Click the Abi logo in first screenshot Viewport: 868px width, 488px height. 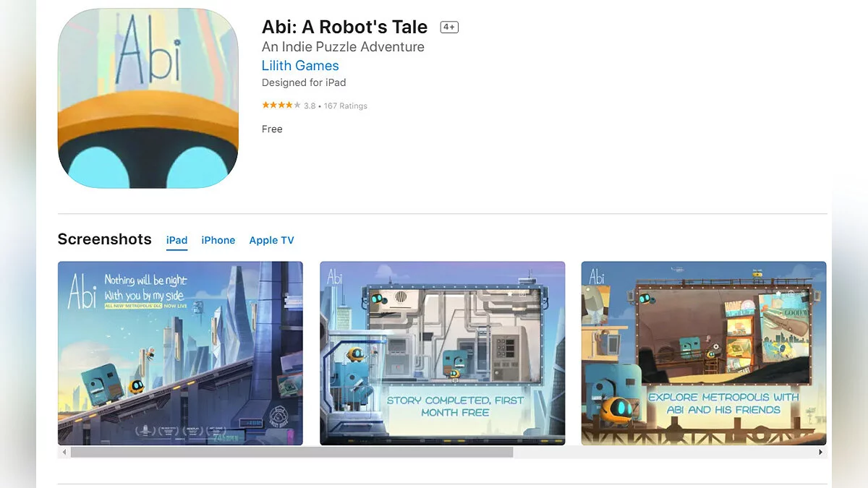[82, 289]
